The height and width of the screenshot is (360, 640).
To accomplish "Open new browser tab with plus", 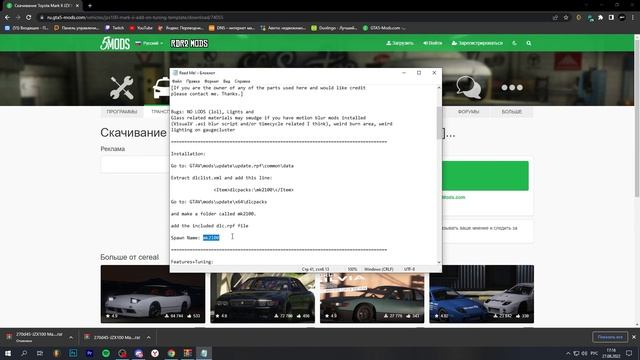I will 90,6.
